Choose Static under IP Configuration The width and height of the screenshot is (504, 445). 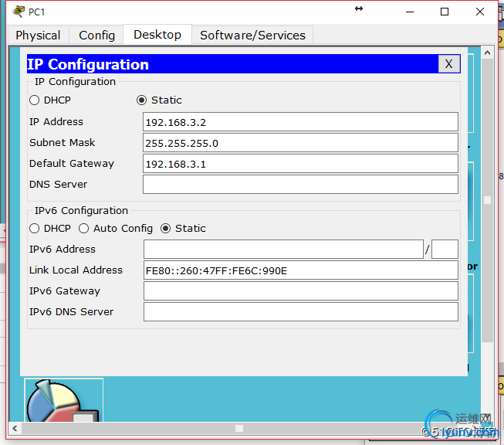141,100
